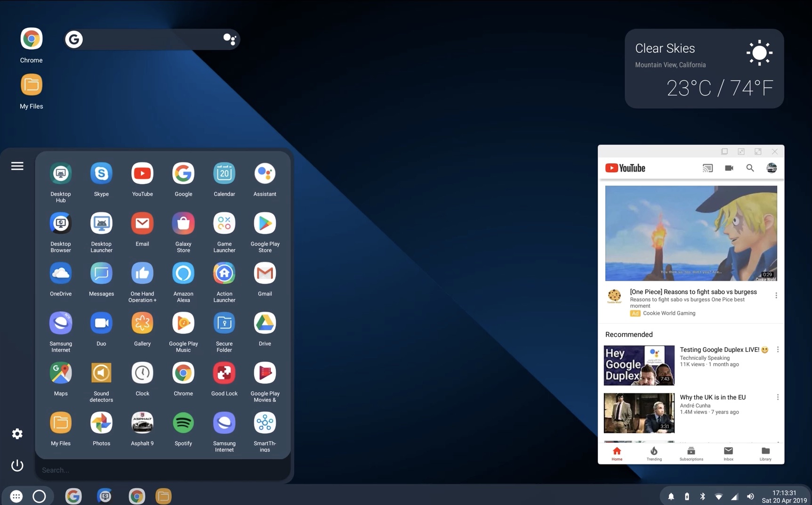Open Desktop Hub app in launcher
This screenshot has height=505, width=812.
point(61,173)
